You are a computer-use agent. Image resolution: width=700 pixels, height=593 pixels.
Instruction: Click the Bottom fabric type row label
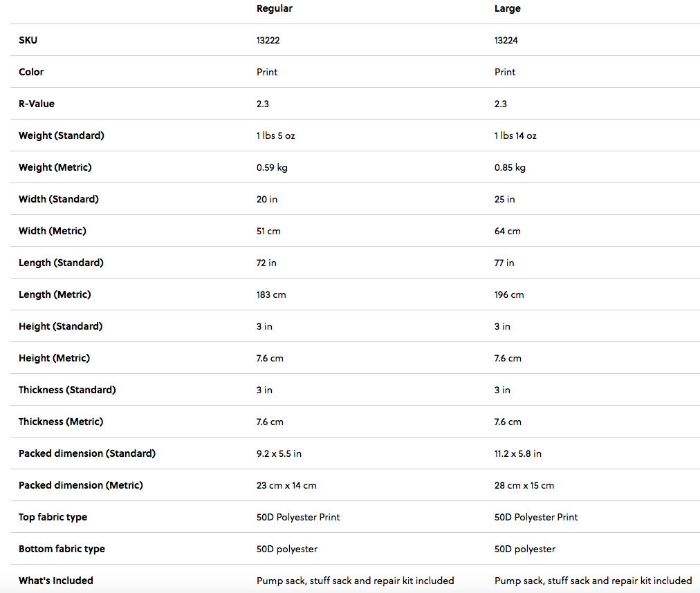click(x=62, y=549)
